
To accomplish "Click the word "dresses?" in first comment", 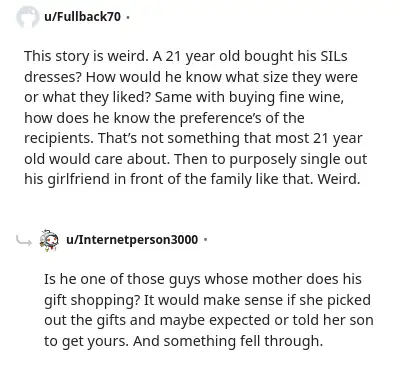I will pos(53,77).
